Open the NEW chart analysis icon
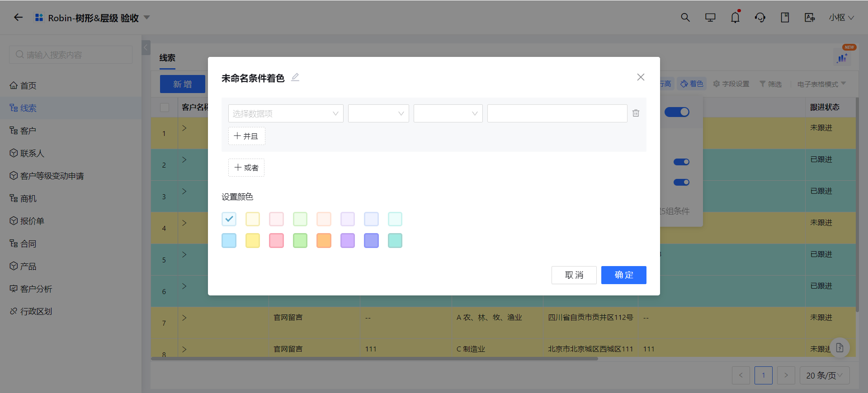 843,57
